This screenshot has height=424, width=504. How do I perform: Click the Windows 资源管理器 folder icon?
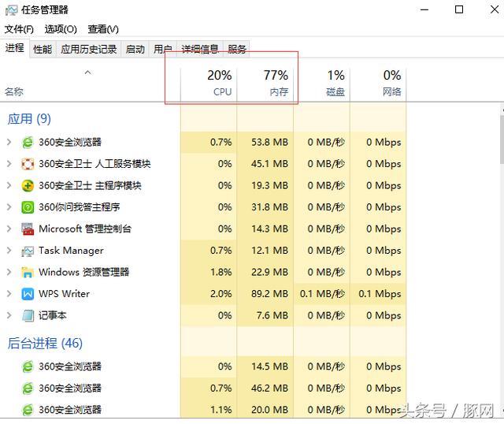point(28,273)
